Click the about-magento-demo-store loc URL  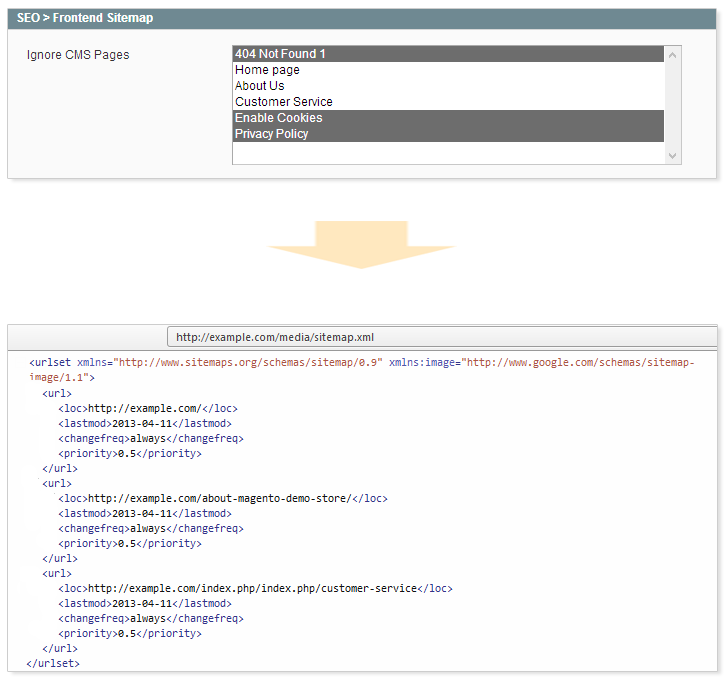coord(222,498)
